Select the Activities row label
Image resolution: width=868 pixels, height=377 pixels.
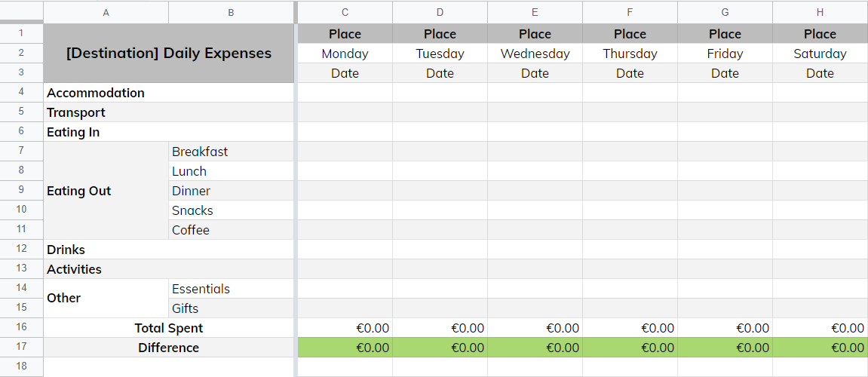pos(169,269)
